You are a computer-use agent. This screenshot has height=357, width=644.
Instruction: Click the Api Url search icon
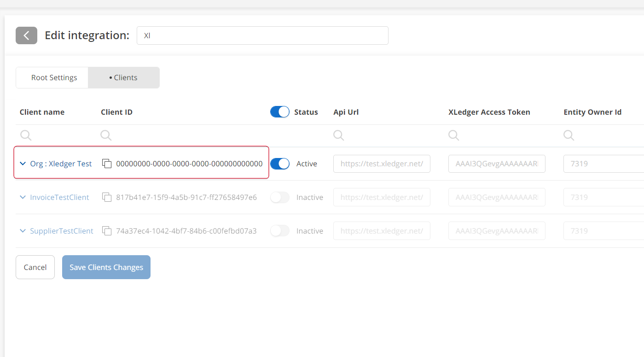338,135
